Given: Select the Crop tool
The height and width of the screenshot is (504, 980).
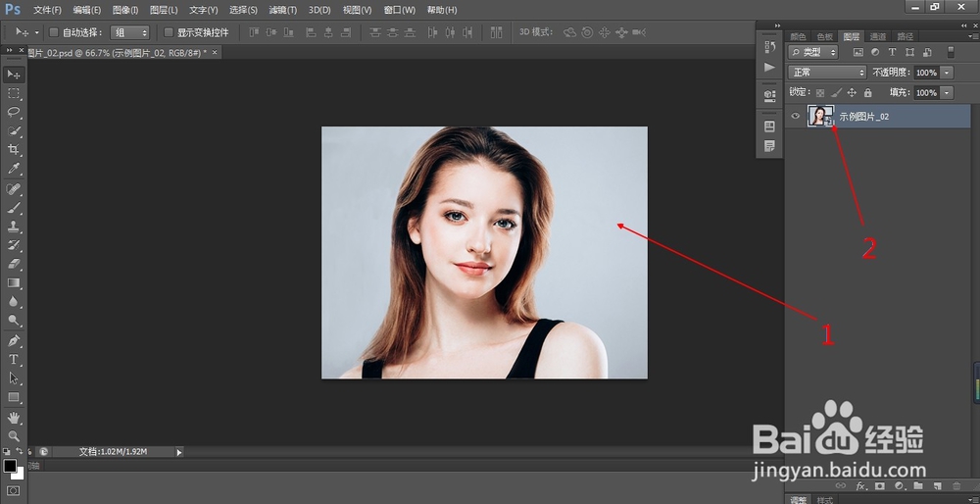Looking at the screenshot, I should point(14,149).
